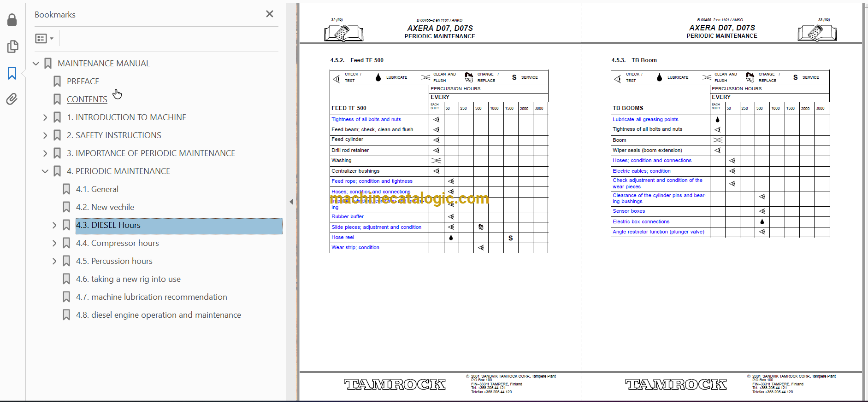Click bookmark icon beside 4.7. machine lubrication
Image resolution: width=868 pixels, height=402 pixels.
coord(66,297)
